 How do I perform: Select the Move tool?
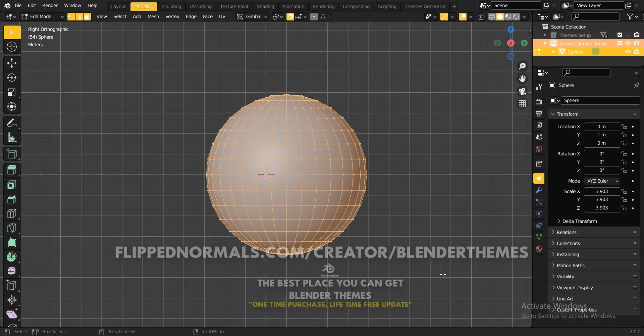[12, 63]
